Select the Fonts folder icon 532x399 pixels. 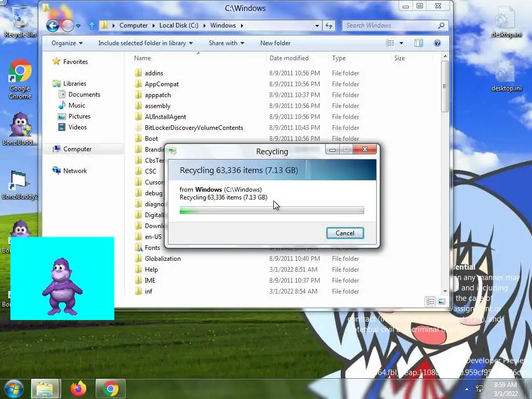[138, 248]
